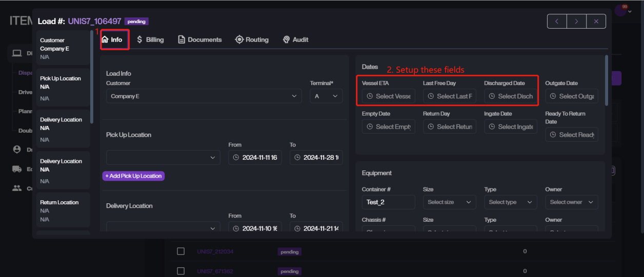Click the Documents file icon
This screenshot has height=277, width=644.
point(182,39)
